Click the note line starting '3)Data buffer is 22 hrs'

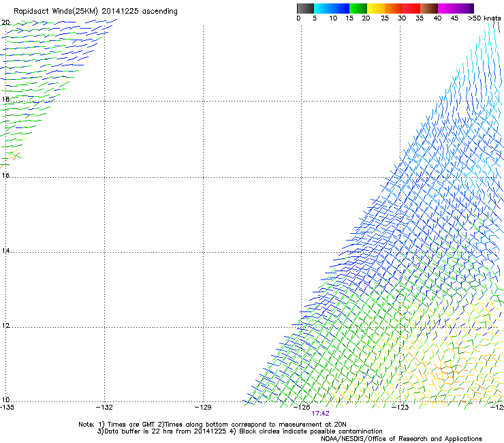pyautogui.click(x=240, y=431)
